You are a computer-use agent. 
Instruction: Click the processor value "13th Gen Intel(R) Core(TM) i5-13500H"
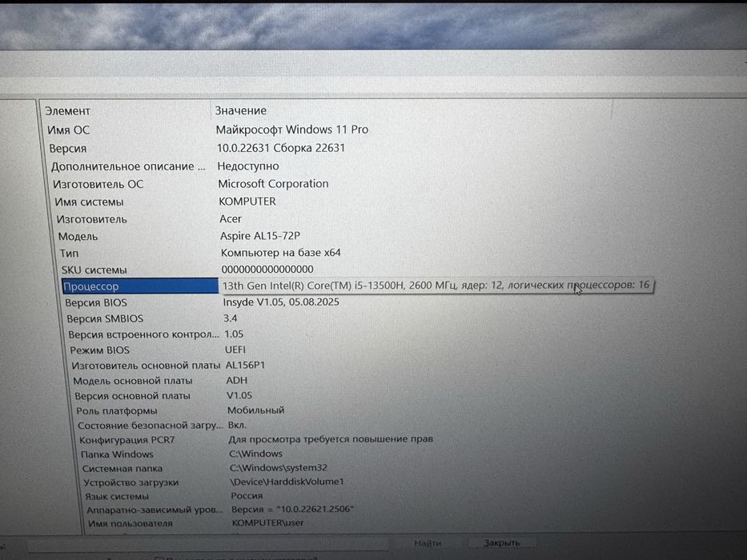coord(314,286)
